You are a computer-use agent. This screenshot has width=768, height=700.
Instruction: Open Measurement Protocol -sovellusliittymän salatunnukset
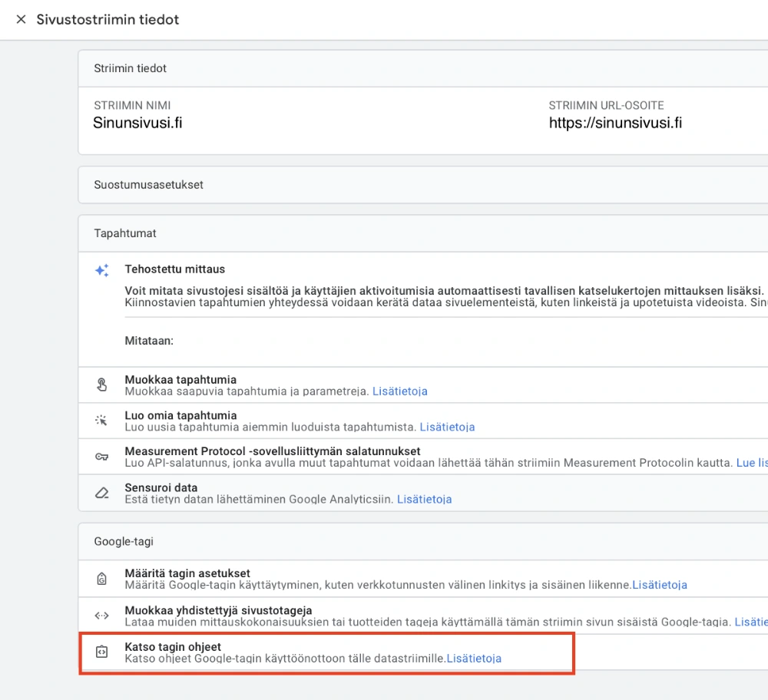423,457
